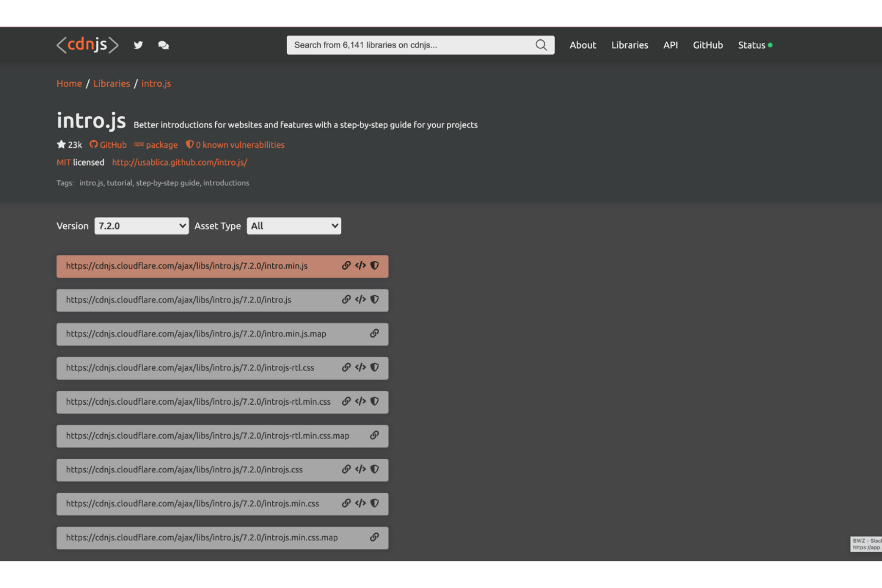Click the cdnjs logo
This screenshot has width=882, height=588.
(88, 45)
